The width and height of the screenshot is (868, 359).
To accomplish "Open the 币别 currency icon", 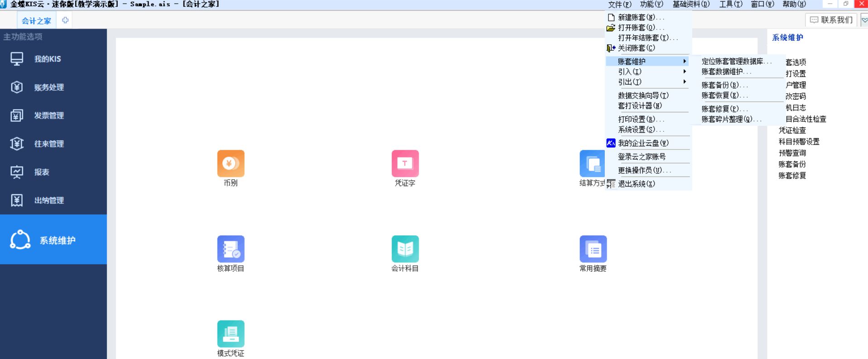I will click(231, 163).
